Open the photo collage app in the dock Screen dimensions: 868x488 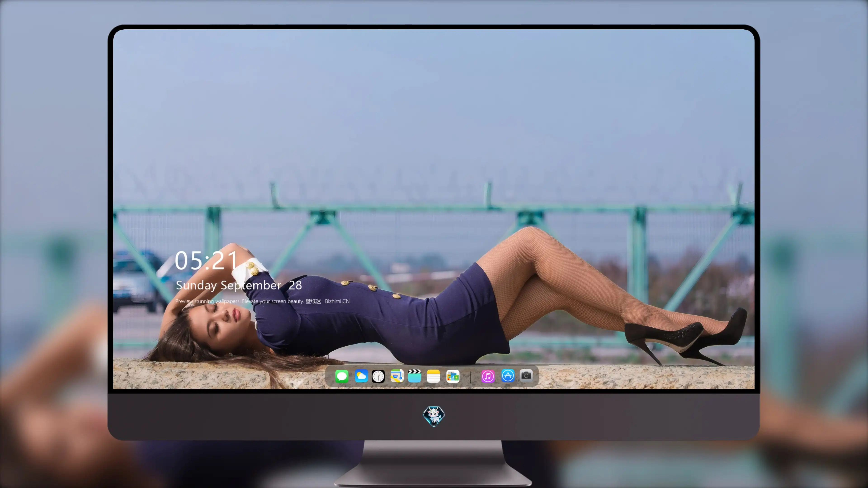pyautogui.click(x=453, y=376)
